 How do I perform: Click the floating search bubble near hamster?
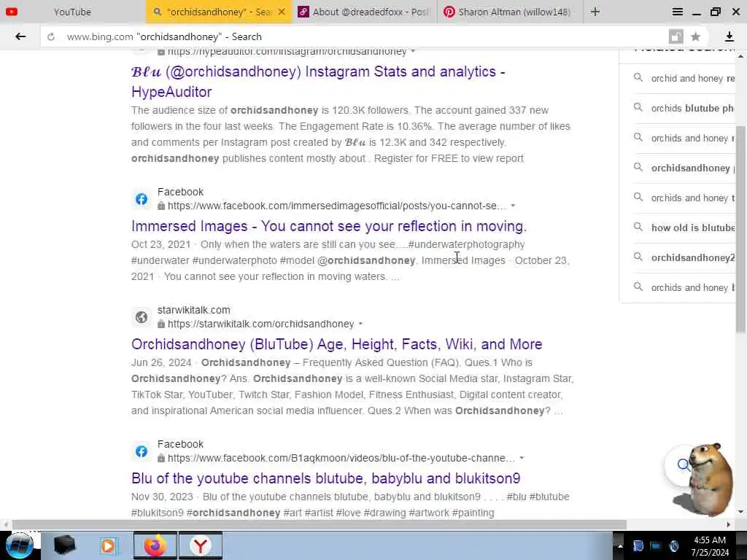[683, 464]
